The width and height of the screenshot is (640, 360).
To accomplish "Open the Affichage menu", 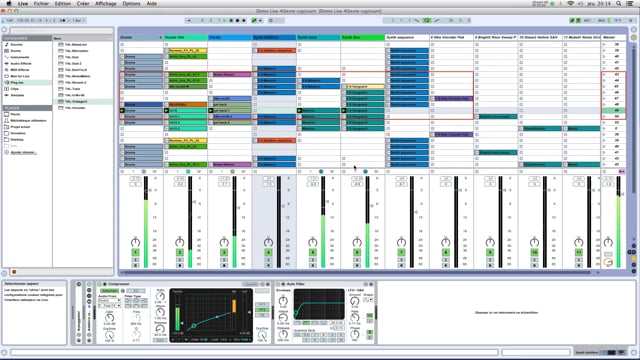I will coord(106,3).
